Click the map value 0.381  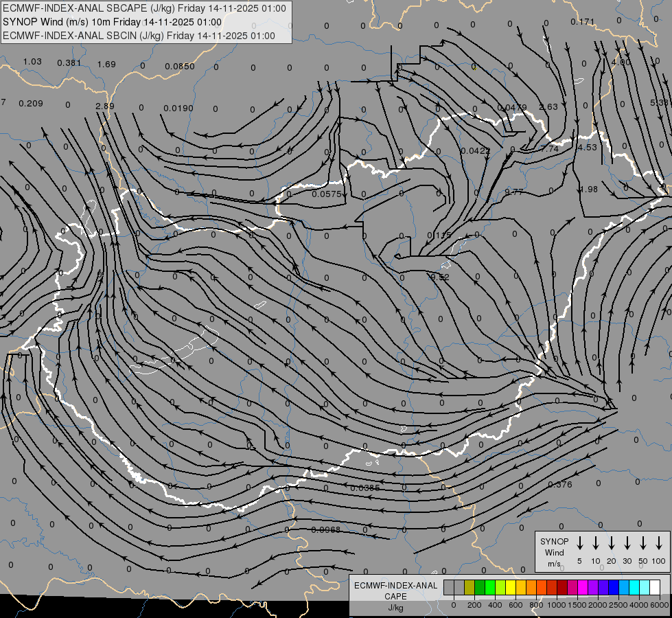69,63
